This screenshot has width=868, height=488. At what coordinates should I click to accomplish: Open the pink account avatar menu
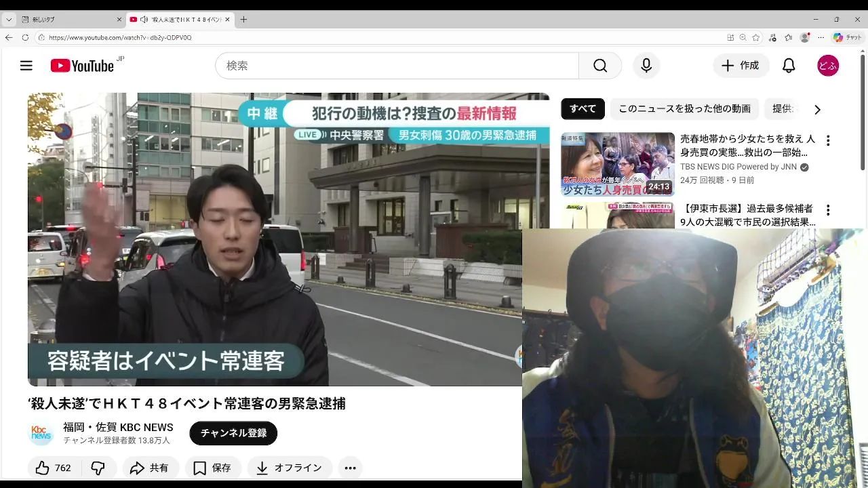(x=828, y=66)
